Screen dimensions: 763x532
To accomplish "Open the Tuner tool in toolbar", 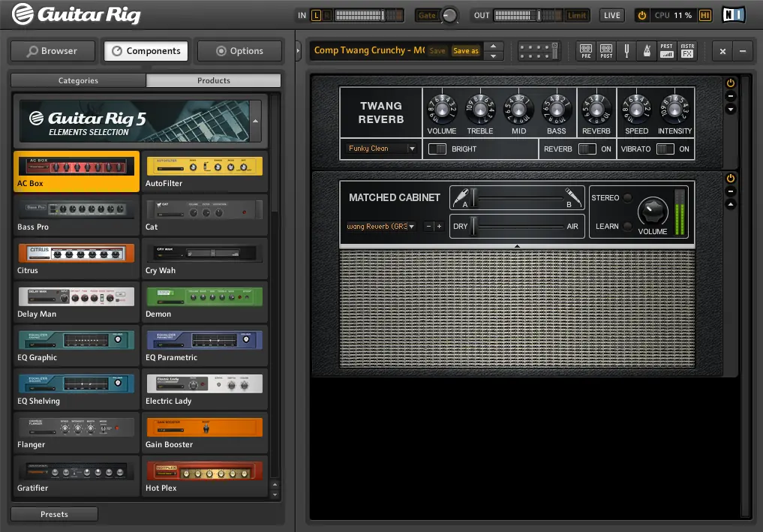I will (x=626, y=50).
